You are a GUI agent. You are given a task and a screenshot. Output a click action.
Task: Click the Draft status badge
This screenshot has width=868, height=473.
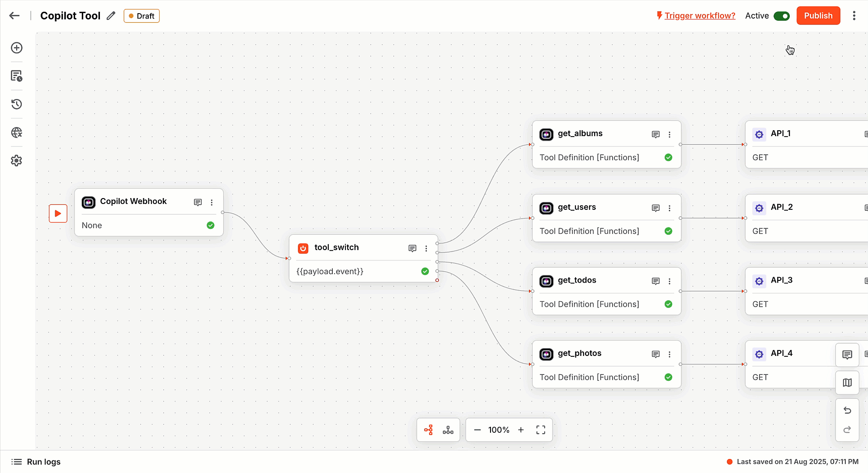coord(141,15)
